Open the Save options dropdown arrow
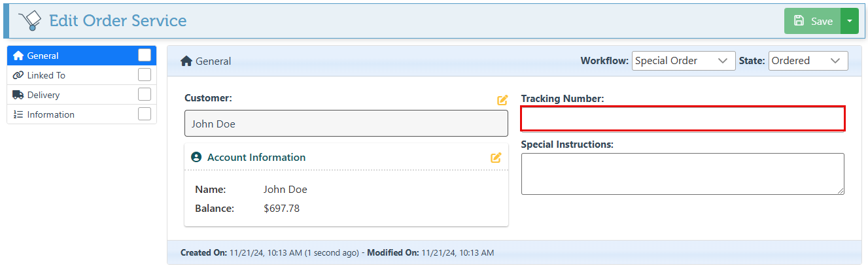Screen dimensions: 868x272 coord(849,21)
